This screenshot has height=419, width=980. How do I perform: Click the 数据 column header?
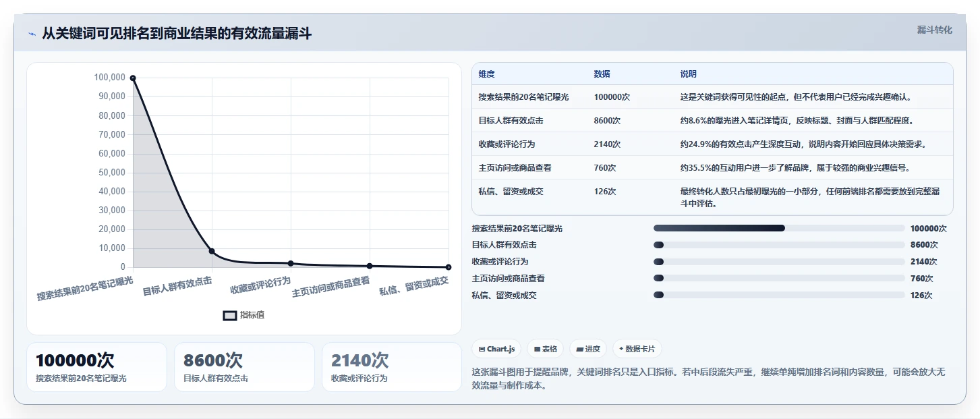pyautogui.click(x=602, y=74)
